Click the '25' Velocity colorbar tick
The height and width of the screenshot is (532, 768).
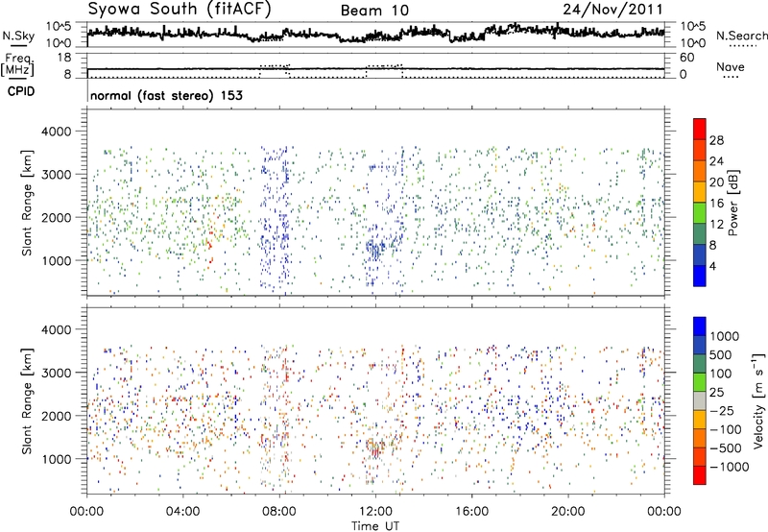(x=716, y=392)
